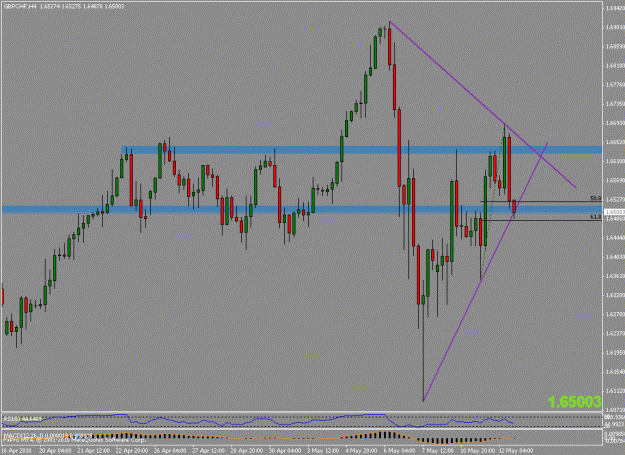Click the 61.8 Fibonacci level label
625x455 pixels.
click(596, 217)
